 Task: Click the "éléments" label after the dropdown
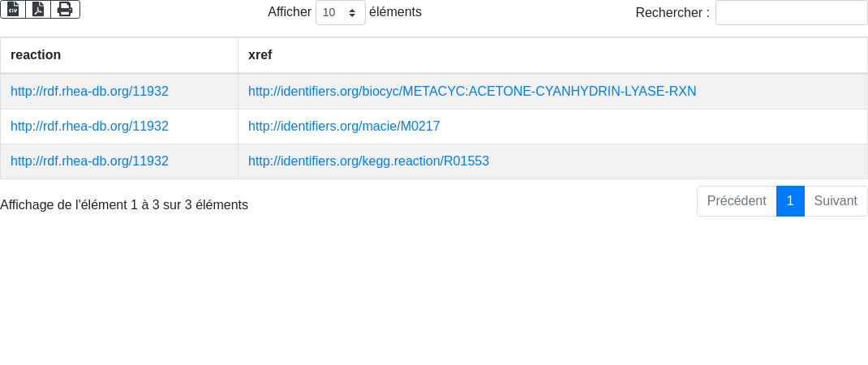point(395,12)
